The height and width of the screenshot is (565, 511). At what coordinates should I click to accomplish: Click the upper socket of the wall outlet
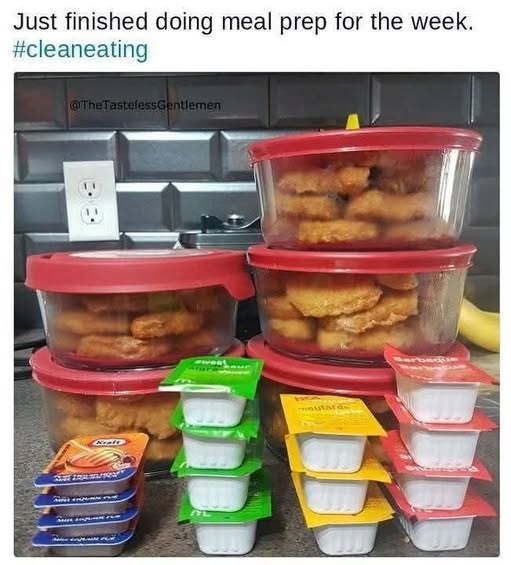pos(89,187)
